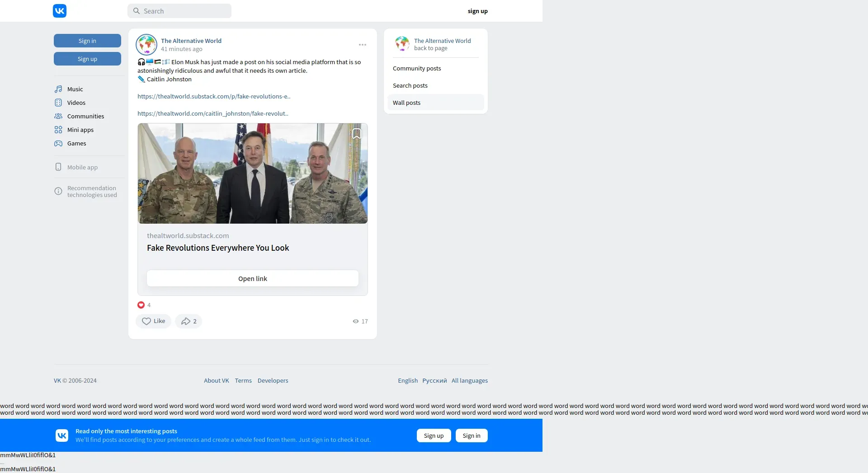This screenshot has height=473, width=868.
Task: Open the thealtworld.substack.com post link
Action: [x=214, y=96]
